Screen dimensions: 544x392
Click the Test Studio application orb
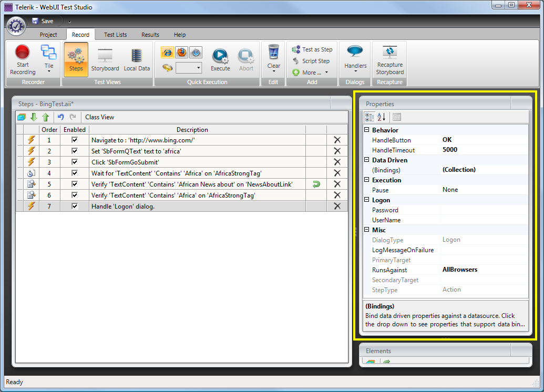[x=16, y=26]
